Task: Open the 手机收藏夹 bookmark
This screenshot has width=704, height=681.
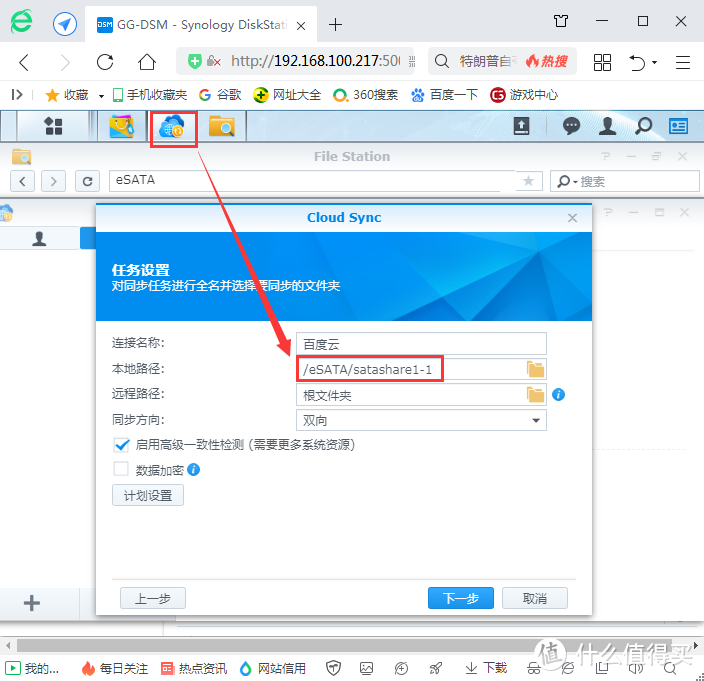Action: [x=150, y=95]
